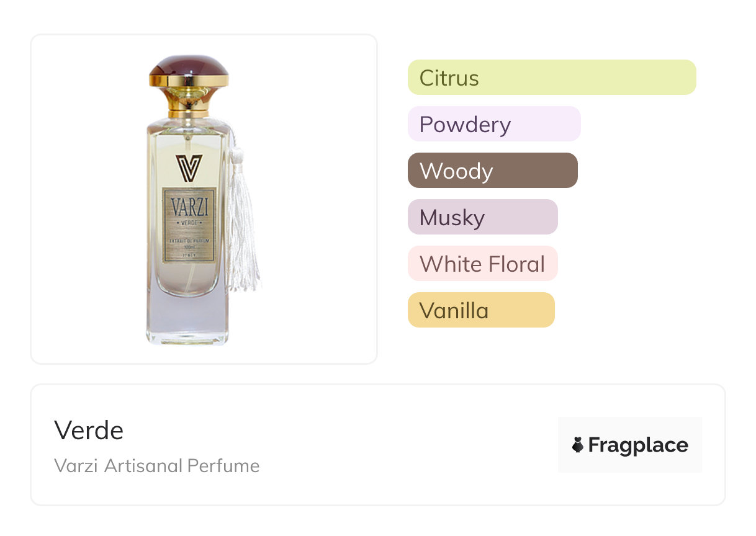Image resolution: width=756 pixels, height=536 pixels.
Task: Choose the Woody accord bar
Action: pyautogui.click(x=492, y=171)
